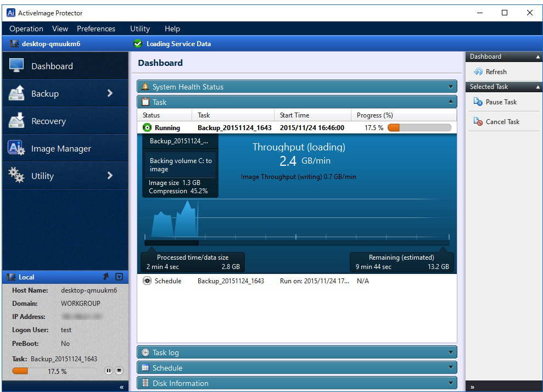Sort by the Start Time column header
Image resolution: width=543 pixels, height=392 pixels.
313,115
